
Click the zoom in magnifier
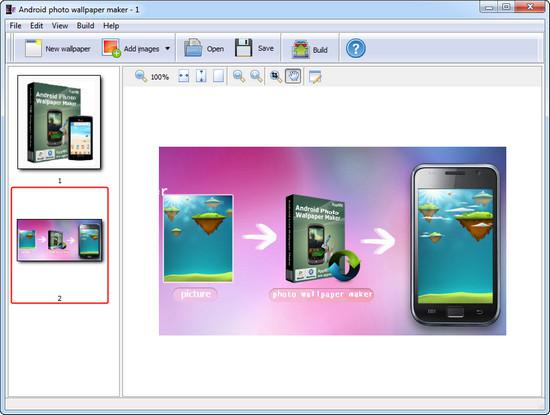(256, 76)
